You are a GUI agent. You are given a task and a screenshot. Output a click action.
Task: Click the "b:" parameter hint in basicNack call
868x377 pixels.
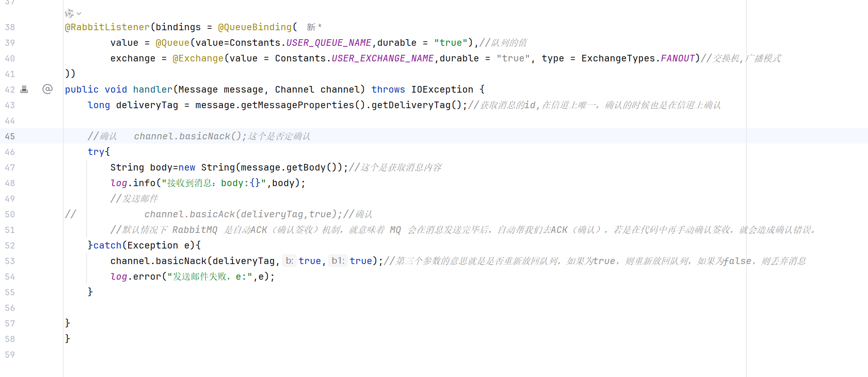coord(289,261)
